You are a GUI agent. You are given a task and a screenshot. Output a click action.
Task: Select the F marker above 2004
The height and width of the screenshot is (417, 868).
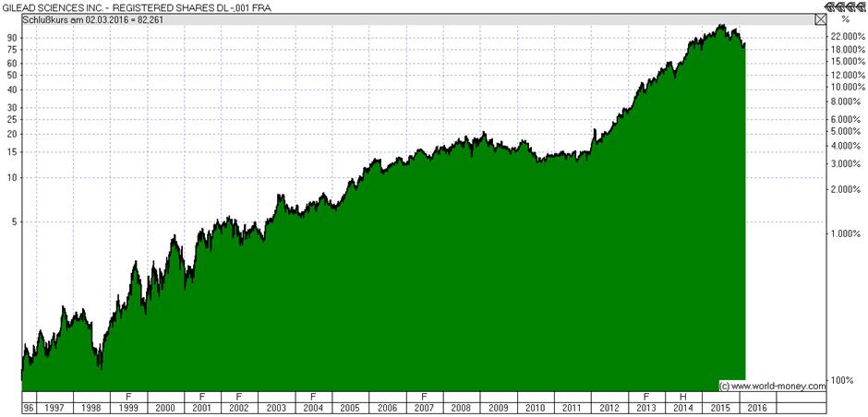(x=313, y=397)
